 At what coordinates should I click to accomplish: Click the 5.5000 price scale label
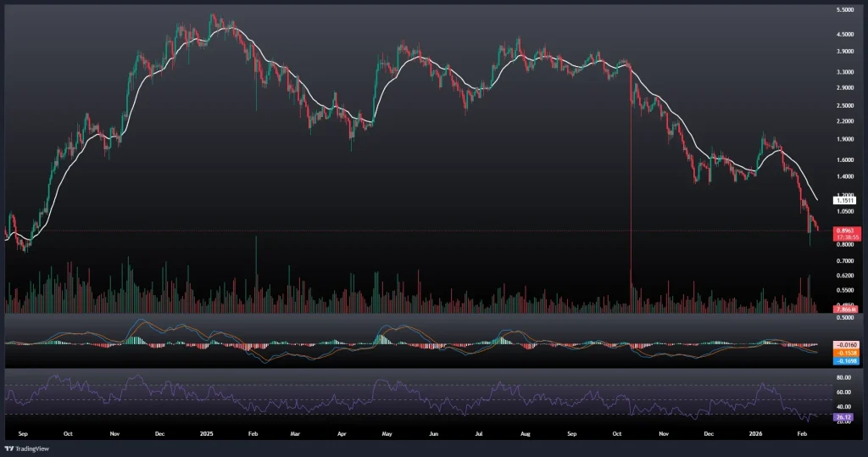point(845,9)
